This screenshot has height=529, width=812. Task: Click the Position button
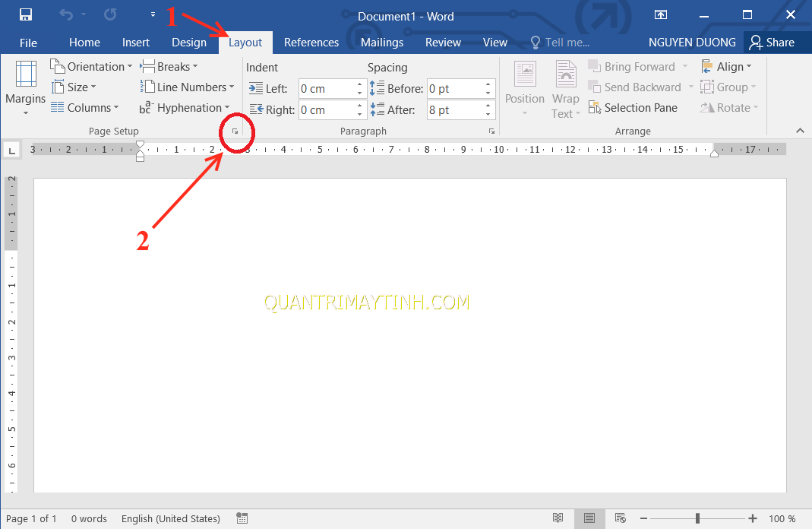click(525, 88)
